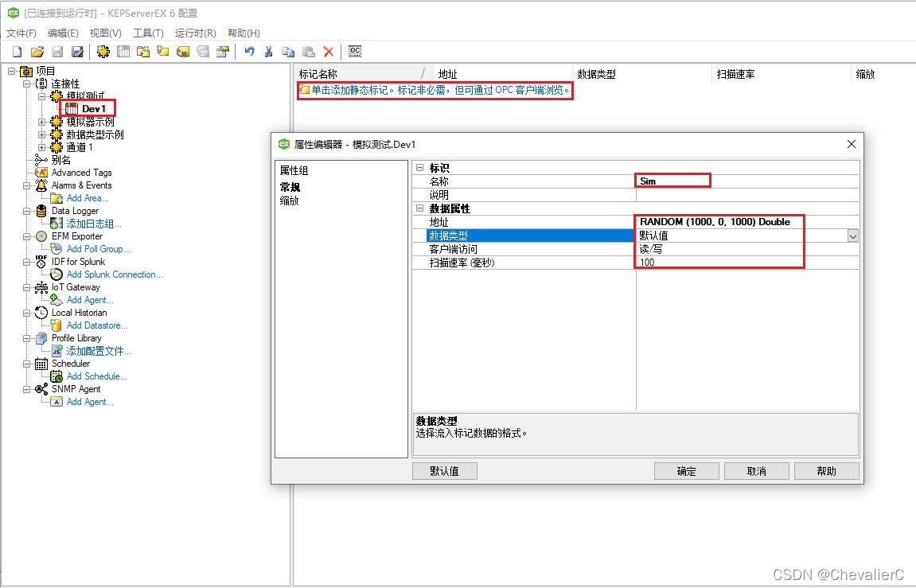Open the 帮助(H) menu
Image resolution: width=916 pixels, height=588 pixels.
[244, 33]
